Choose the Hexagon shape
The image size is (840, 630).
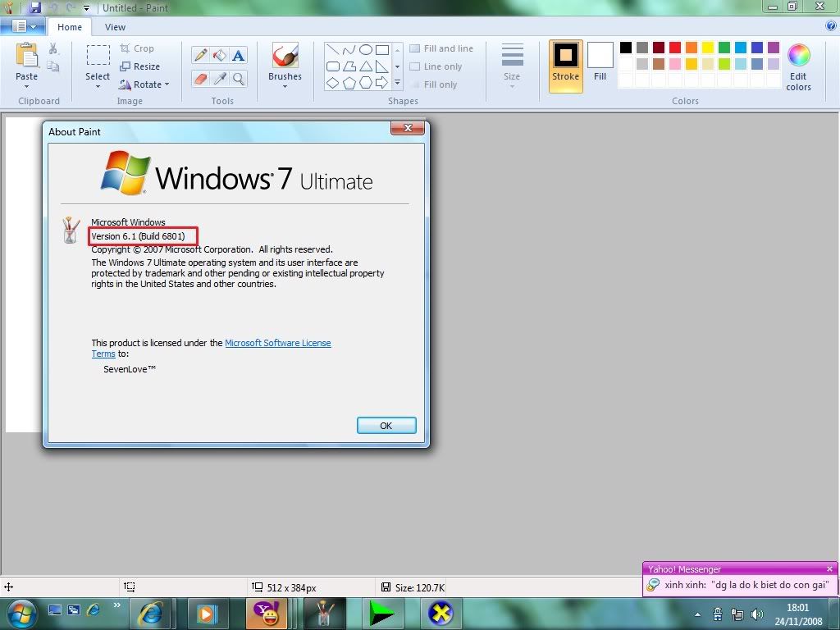click(x=365, y=83)
